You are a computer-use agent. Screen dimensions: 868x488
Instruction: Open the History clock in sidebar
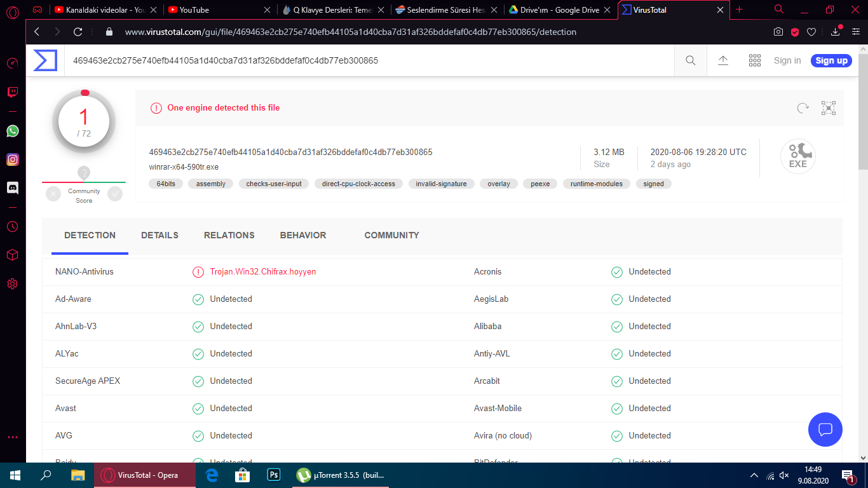pyautogui.click(x=13, y=226)
